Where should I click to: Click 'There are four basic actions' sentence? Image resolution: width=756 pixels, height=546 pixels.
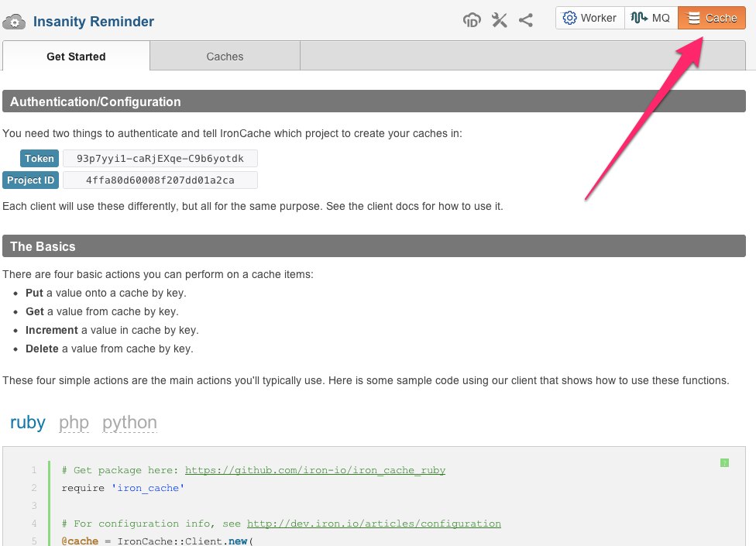pos(158,274)
